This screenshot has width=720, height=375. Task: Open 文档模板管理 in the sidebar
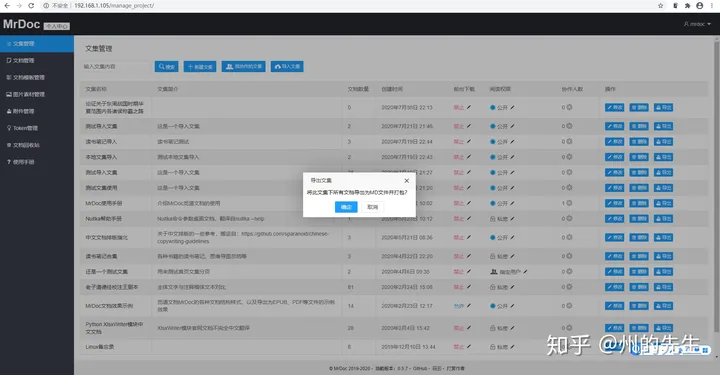(x=37, y=78)
